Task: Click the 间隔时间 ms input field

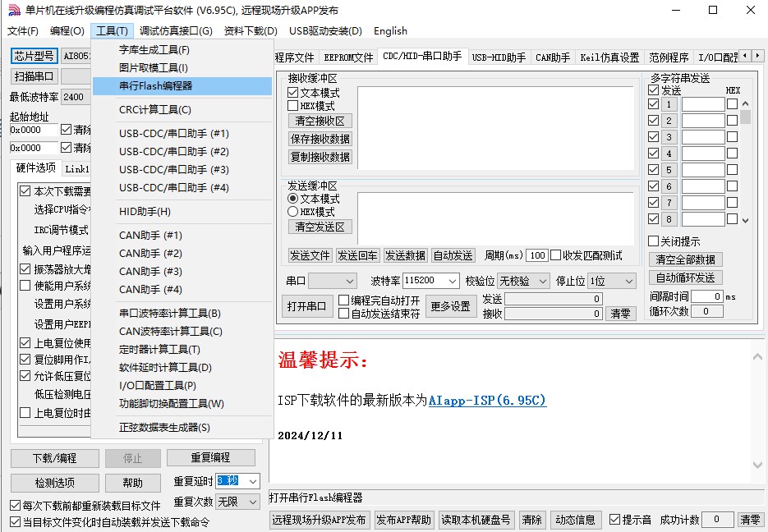Action: click(x=706, y=296)
